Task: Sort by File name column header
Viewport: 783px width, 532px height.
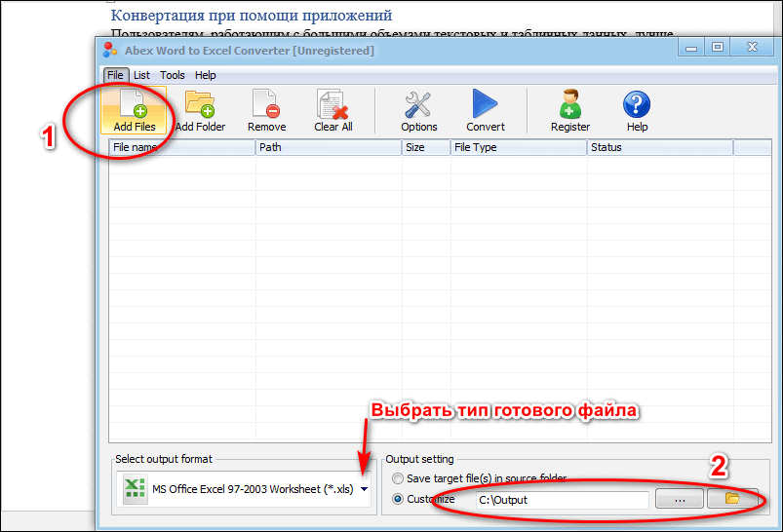Action: pyautogui.click(x=181, y=147)
